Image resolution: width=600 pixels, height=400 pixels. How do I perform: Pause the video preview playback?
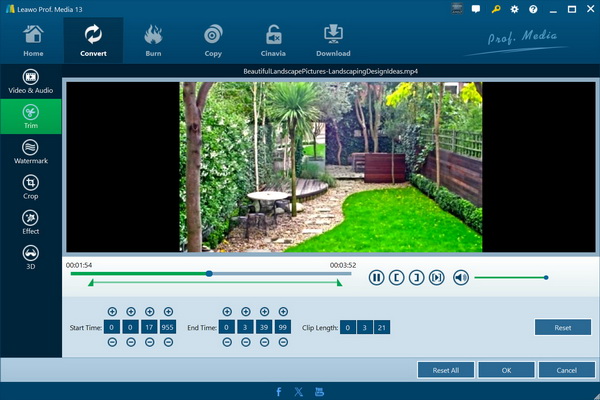[377, 278]
